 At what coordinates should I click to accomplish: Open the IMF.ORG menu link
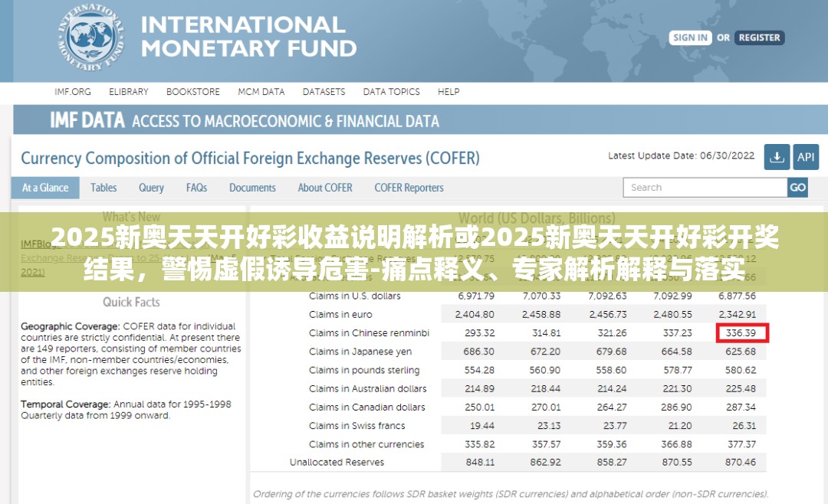(x=72, y=92)
